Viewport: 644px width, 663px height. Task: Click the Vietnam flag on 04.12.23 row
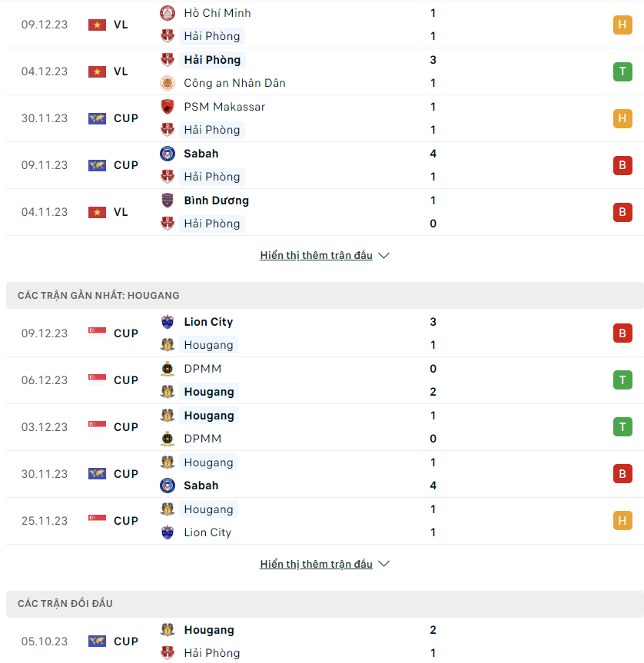(x=97, y=71)
